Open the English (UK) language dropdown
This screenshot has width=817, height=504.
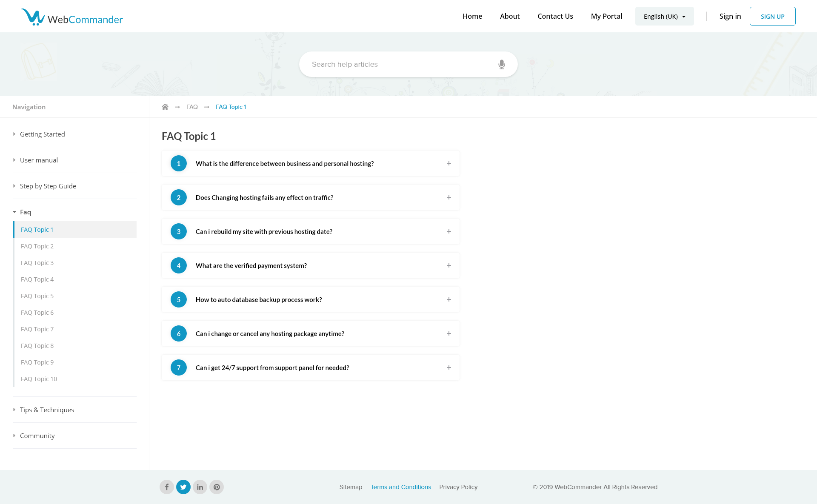pos(664,16)
